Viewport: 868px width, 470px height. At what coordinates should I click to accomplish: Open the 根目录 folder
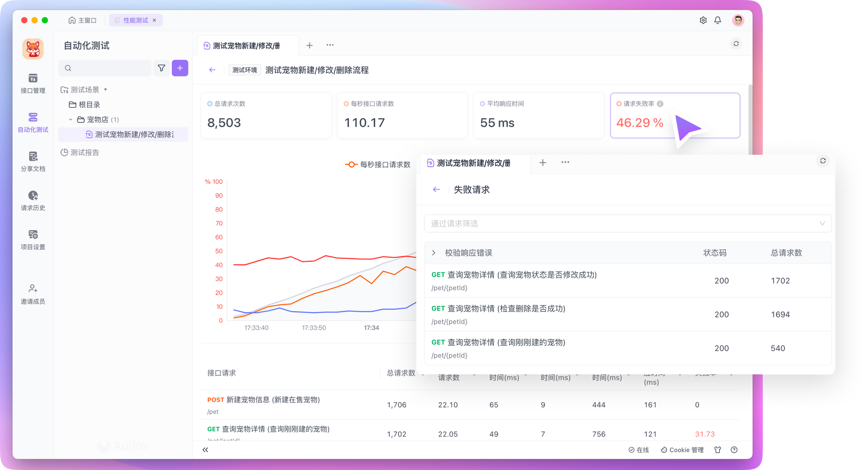point(85,105)
